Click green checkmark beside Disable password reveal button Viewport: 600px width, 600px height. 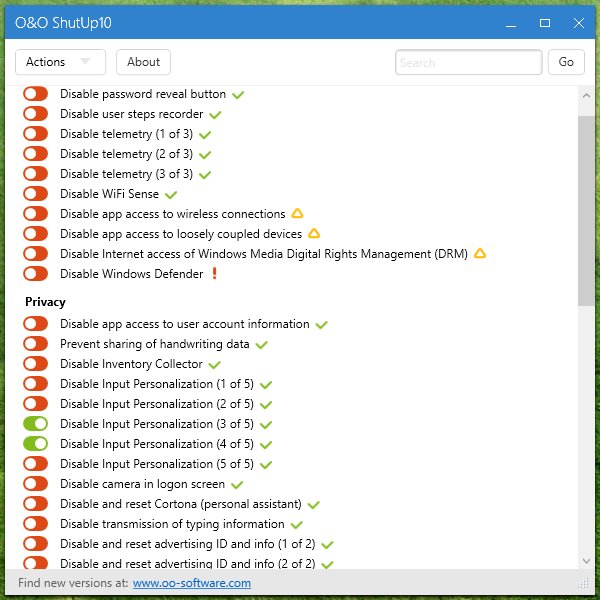click(238, 95)
